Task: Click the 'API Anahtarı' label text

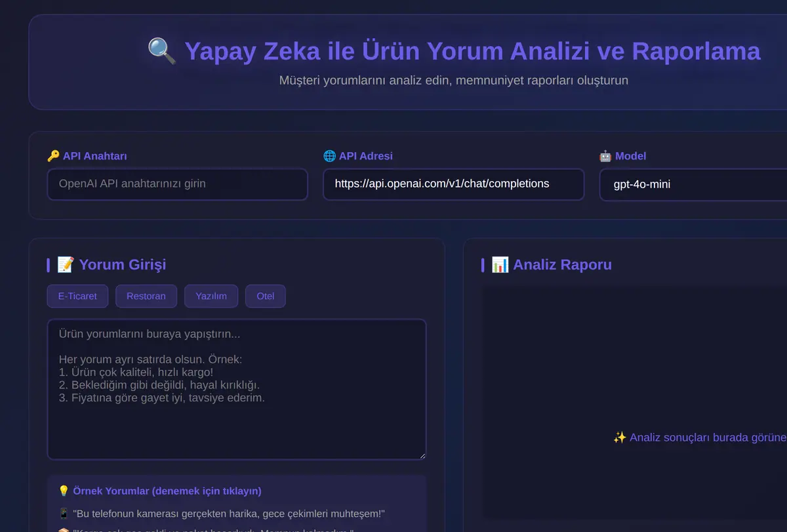Action: point(95,156)
